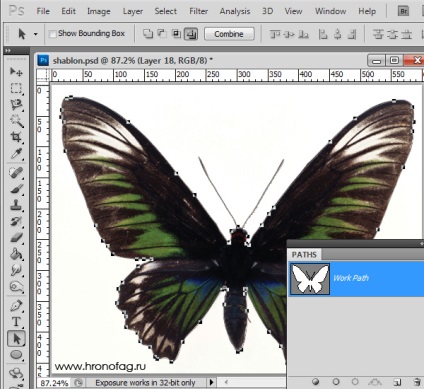Switch to the PATHS tab
424x389 pixels.
pyautogui.click(x=304, y=255)
